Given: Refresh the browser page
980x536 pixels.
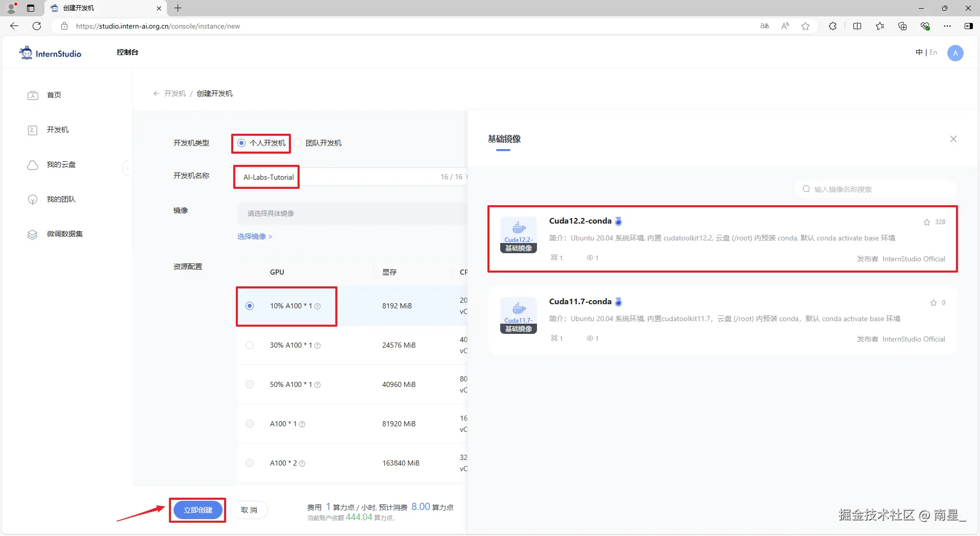Looking at the screenshot, I should (x=37, y=26).
